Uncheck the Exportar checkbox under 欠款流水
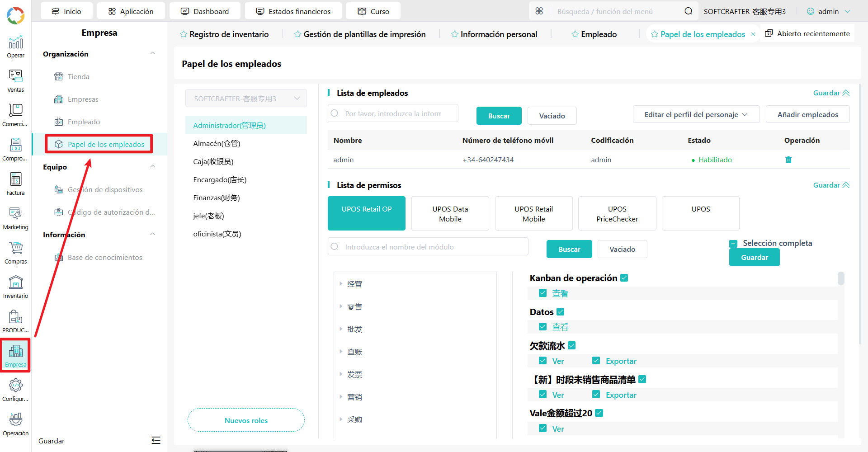The height and width of the screenshot is (452, 868). pyautogui.click(x=596, y=361)
